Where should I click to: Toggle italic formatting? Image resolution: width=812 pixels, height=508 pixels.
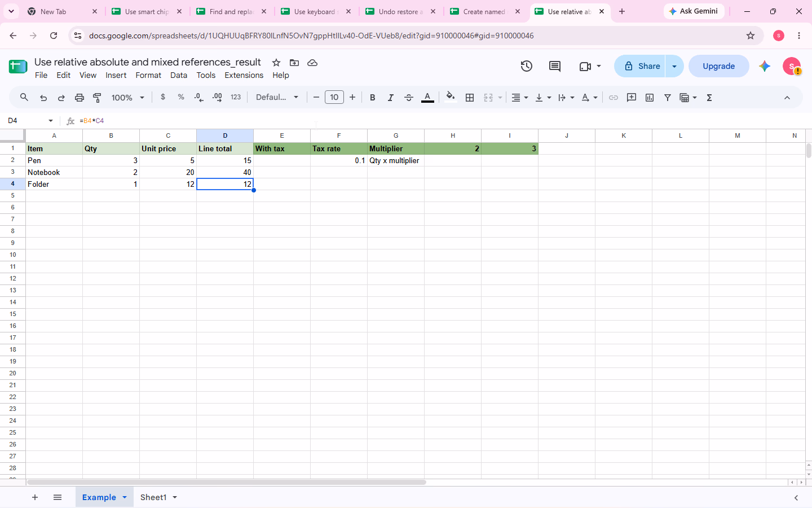[x=391, y=98]
